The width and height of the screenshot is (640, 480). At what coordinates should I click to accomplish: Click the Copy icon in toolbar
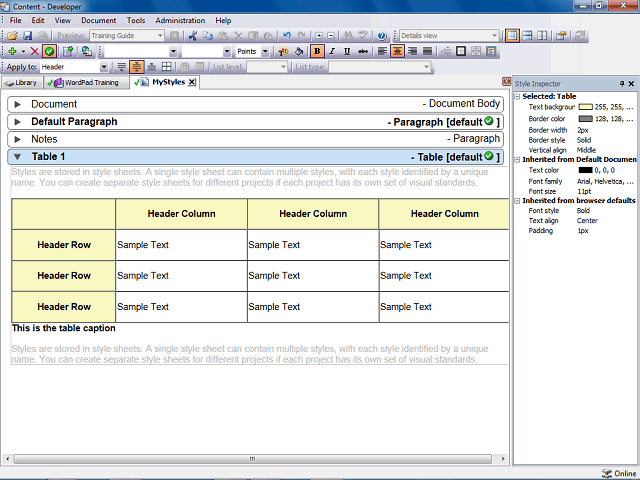click(208, 36)
